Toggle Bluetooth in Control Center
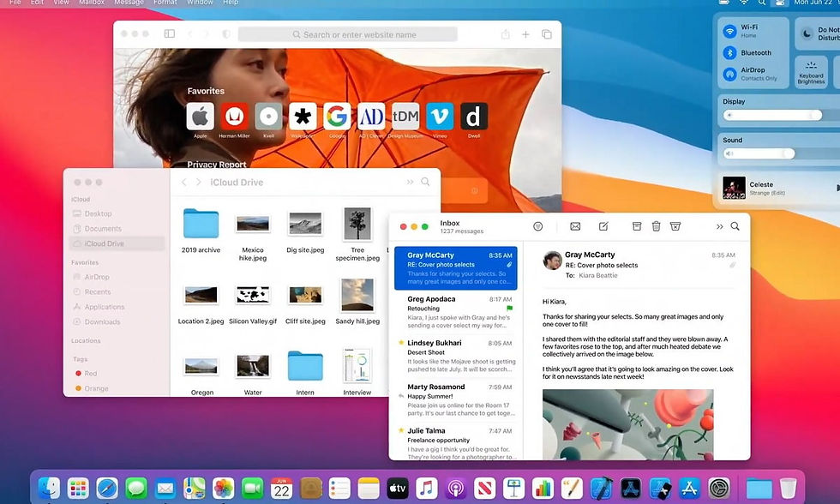This screenshot has width=840, height=504. click(729, 52)
